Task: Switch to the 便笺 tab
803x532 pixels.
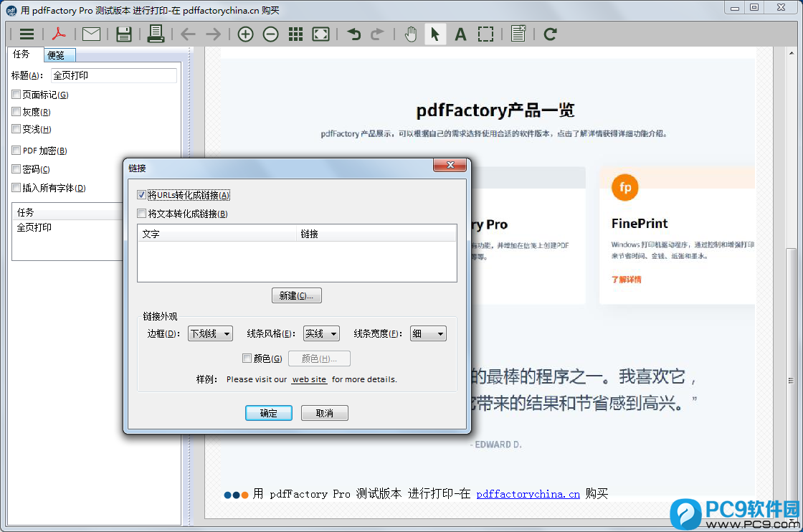Action: (56, 55)
